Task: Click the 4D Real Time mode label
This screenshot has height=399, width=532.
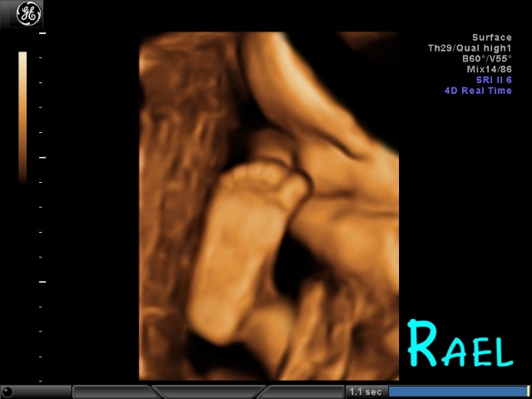Action: (x=477, y=91)
